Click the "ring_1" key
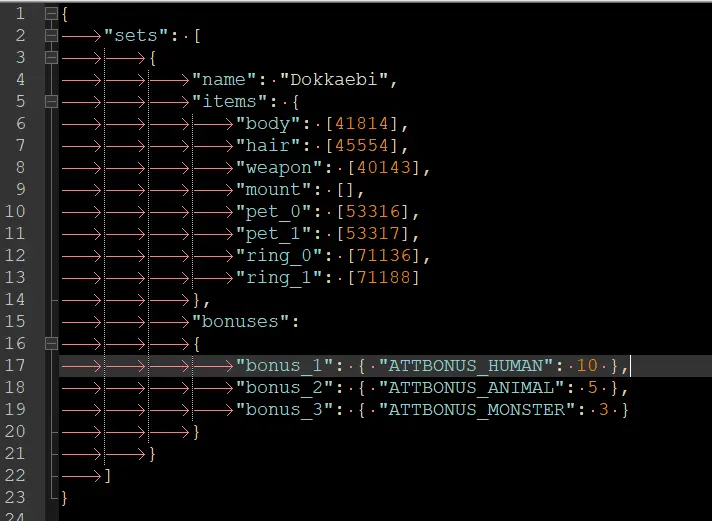The image size is (712, 521). [x=279, y=278]
